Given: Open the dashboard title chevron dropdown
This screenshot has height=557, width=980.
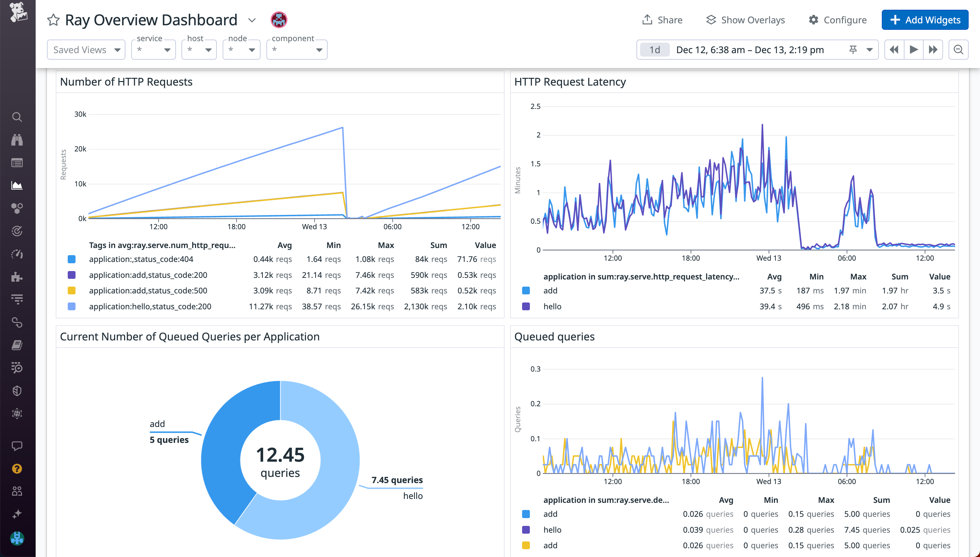Looking at the screenshot, I should click(252, 20).
